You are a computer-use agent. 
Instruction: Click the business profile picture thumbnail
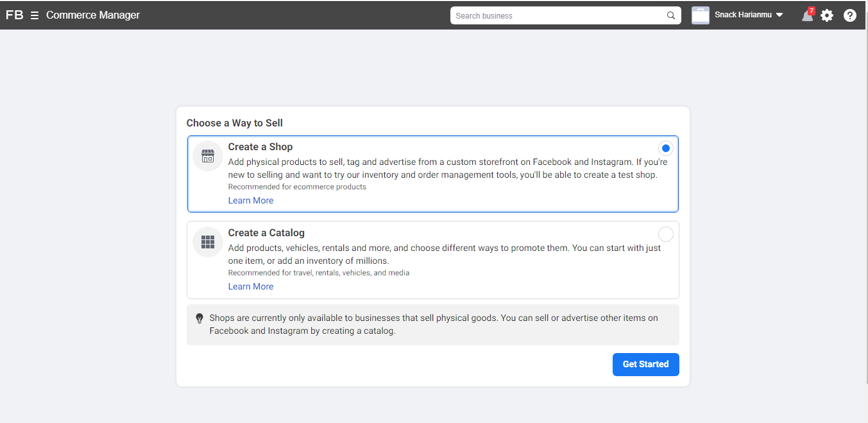pyautogui.click(x=701, y=15)
